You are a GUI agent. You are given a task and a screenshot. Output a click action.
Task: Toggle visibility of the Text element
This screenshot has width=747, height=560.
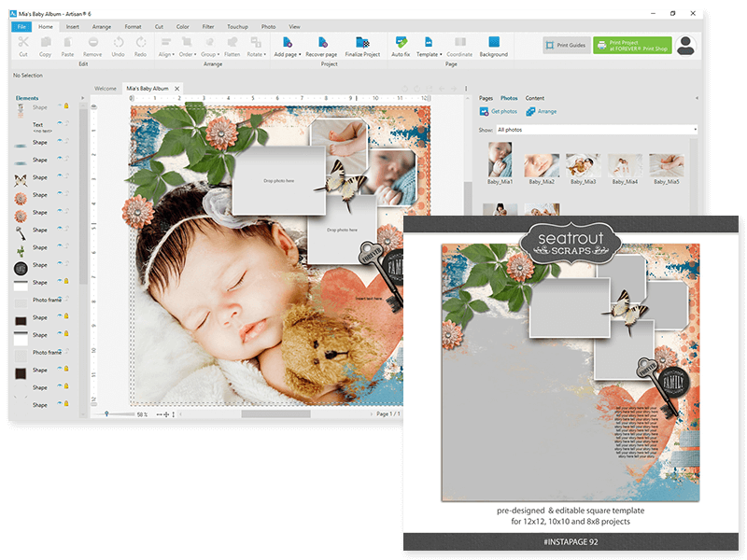tap(60, 123)
